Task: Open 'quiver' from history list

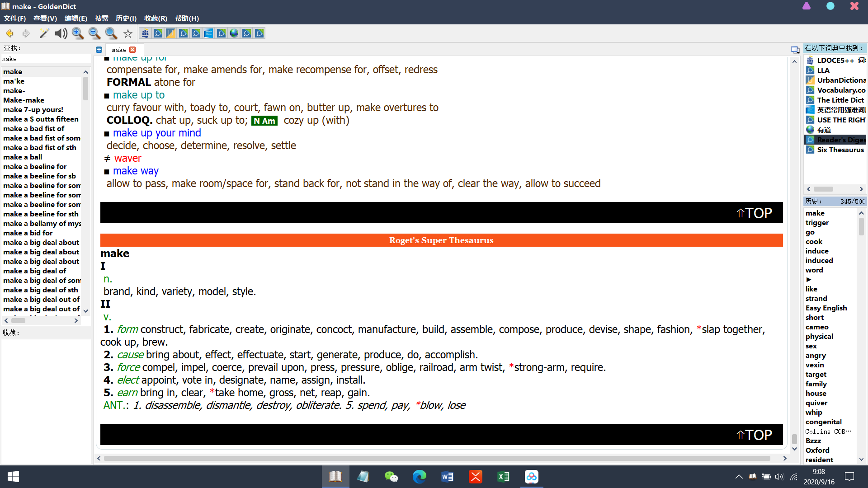Action: point(816,403)
